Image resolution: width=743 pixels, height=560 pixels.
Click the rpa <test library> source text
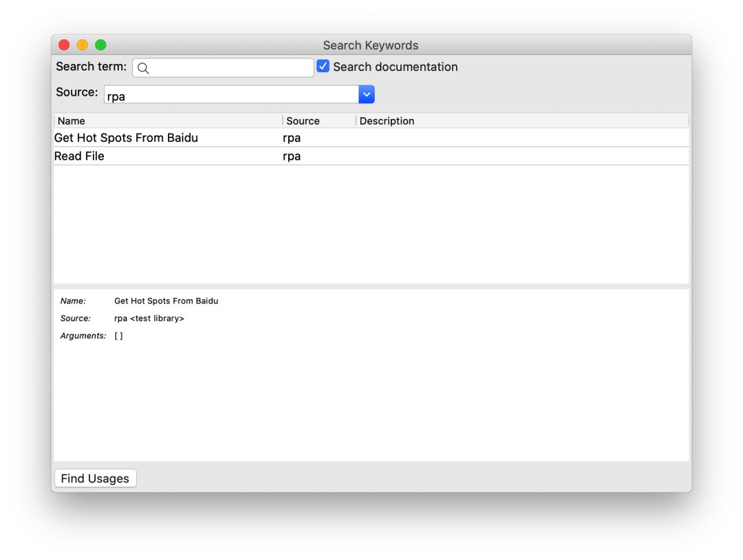(x=149, y=319)
